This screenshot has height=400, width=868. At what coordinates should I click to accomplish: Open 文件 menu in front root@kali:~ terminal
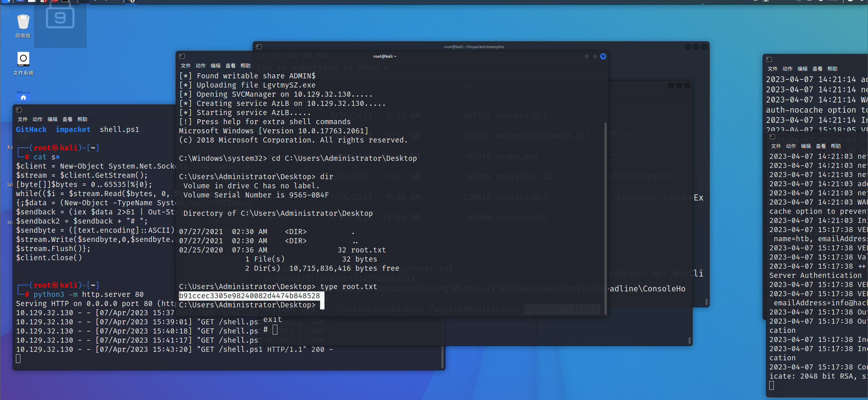click(185, 66)
